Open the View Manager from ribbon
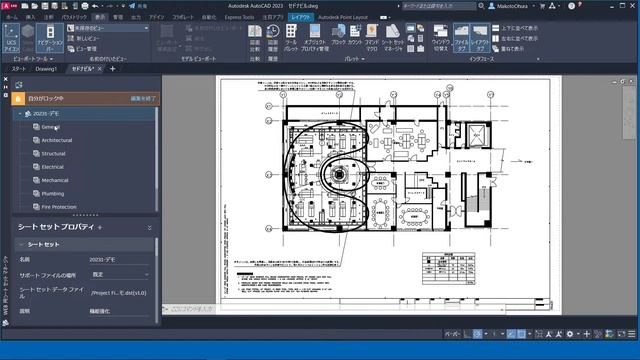Image resolution: width=640 pixels, height=360 pixels. 82,49
